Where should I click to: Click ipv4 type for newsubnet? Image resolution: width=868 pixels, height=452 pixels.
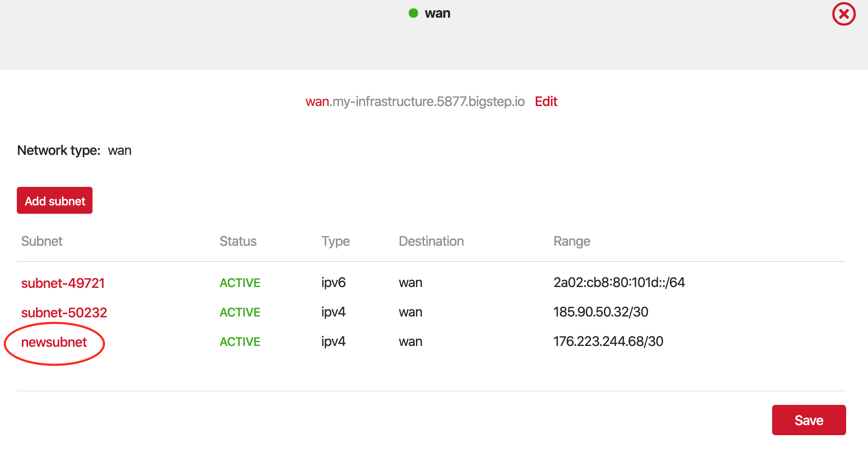pyautogui.click(x=333, y=341)
